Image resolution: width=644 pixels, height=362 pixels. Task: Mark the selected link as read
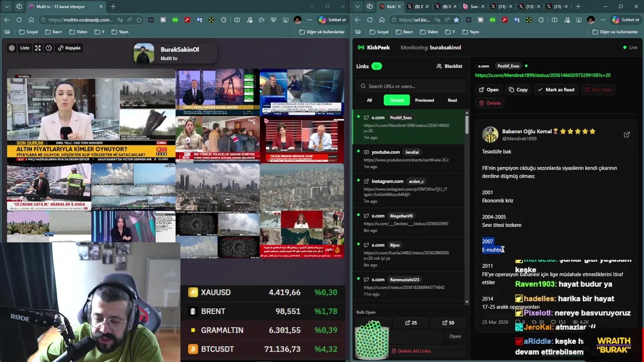pos(556,89)
